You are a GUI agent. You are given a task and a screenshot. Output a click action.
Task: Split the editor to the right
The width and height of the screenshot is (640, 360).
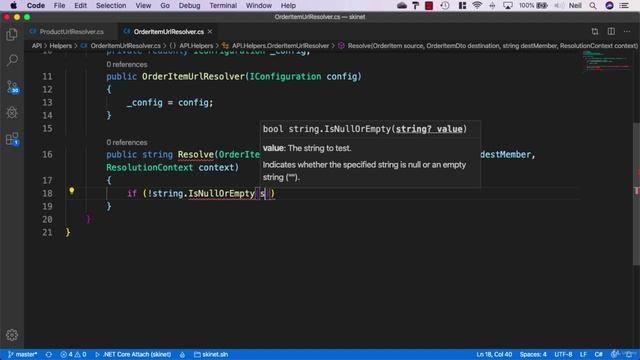[611, 31]
